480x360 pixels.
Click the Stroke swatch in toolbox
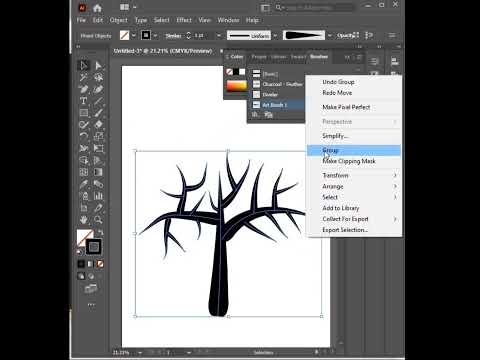[94, 247]
